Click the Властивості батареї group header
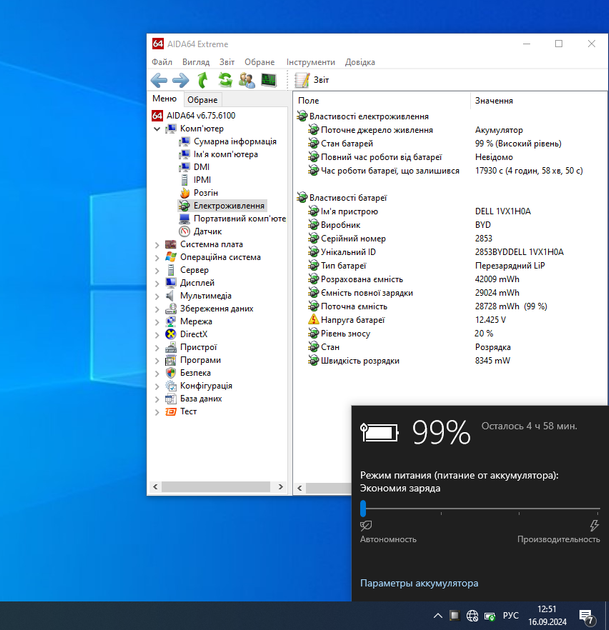The height and width of the screenshot is (630, 609). [x=347, y=198]
